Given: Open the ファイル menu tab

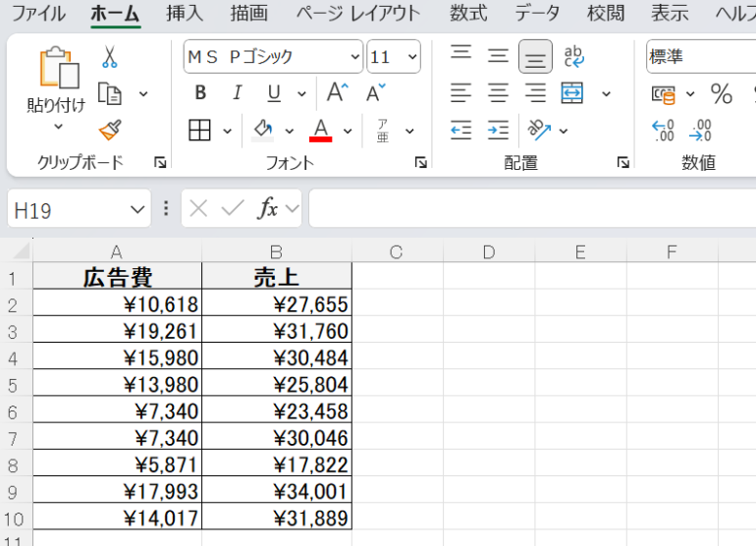Looking at the screenshot, I should coord(38,14).
